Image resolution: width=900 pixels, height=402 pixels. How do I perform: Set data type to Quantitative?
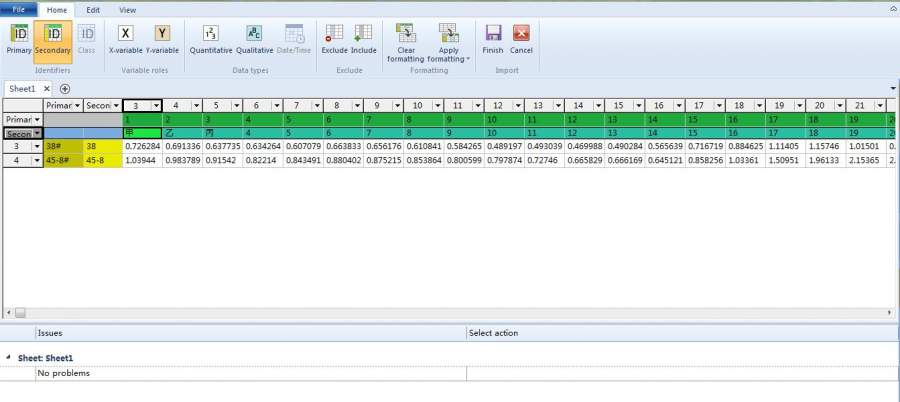pyautogui.click(x=211, y=40)
